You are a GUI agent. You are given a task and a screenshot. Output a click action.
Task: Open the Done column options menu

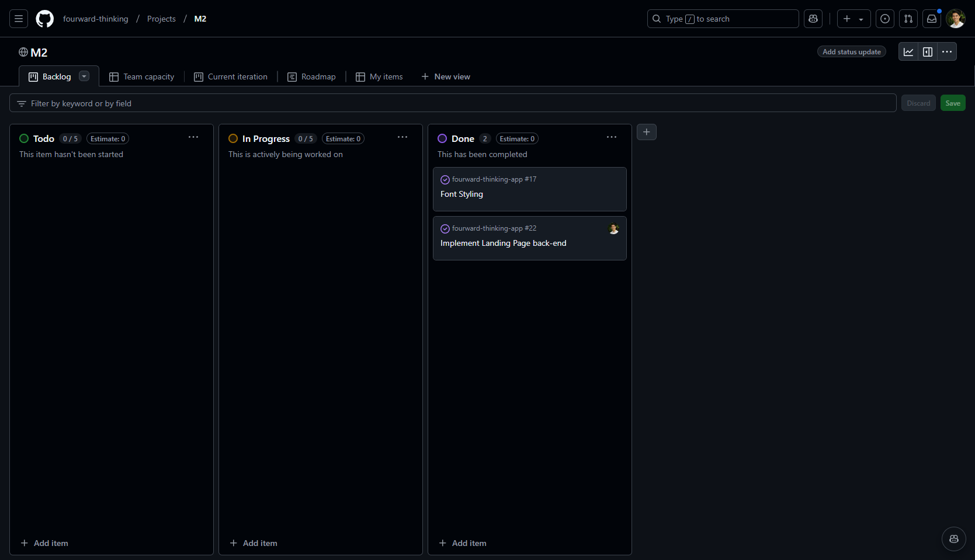(x=611, y=137)
